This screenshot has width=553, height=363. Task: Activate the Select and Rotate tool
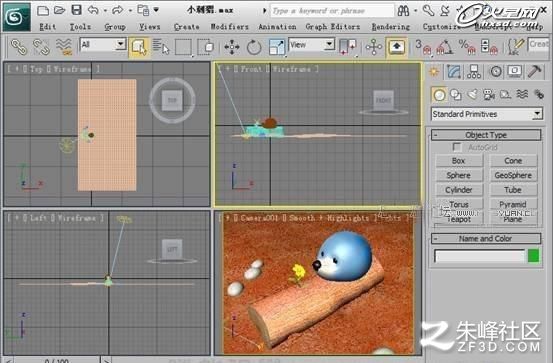point(254,47)
